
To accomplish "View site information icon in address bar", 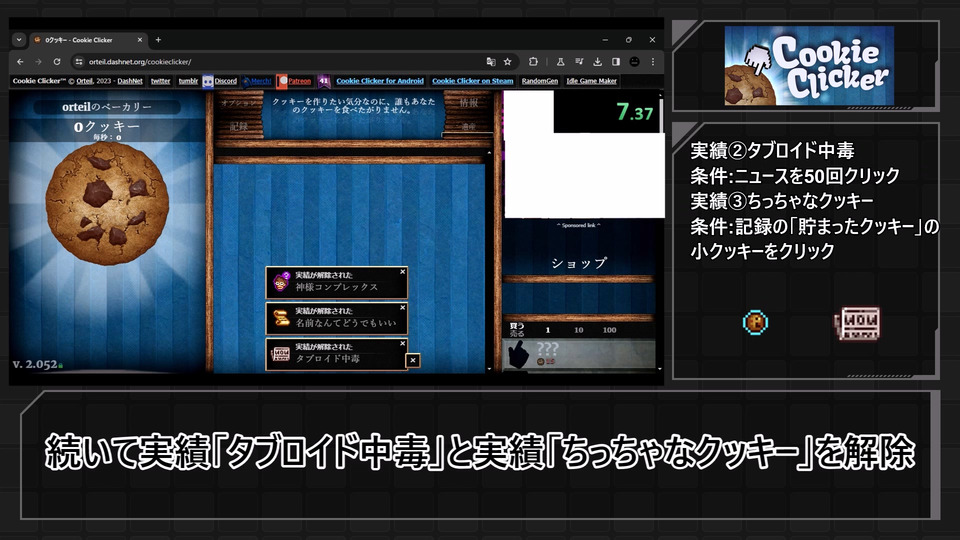I will (x=78, y=62).
